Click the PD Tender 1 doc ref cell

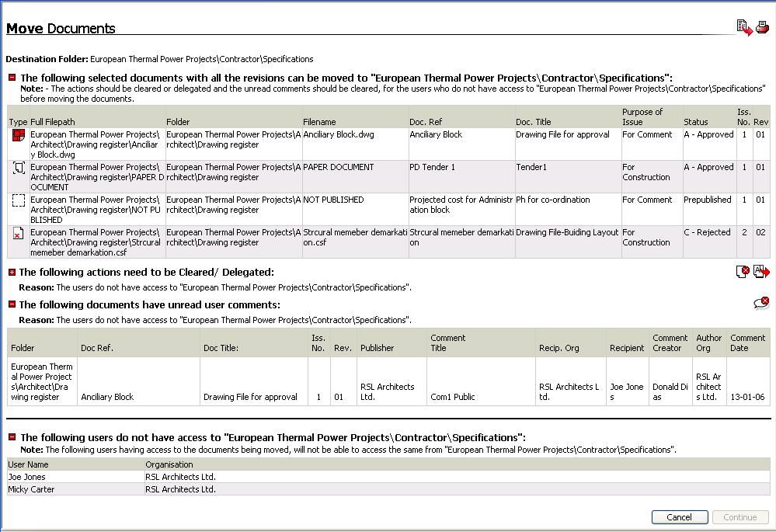click(461, 176)
